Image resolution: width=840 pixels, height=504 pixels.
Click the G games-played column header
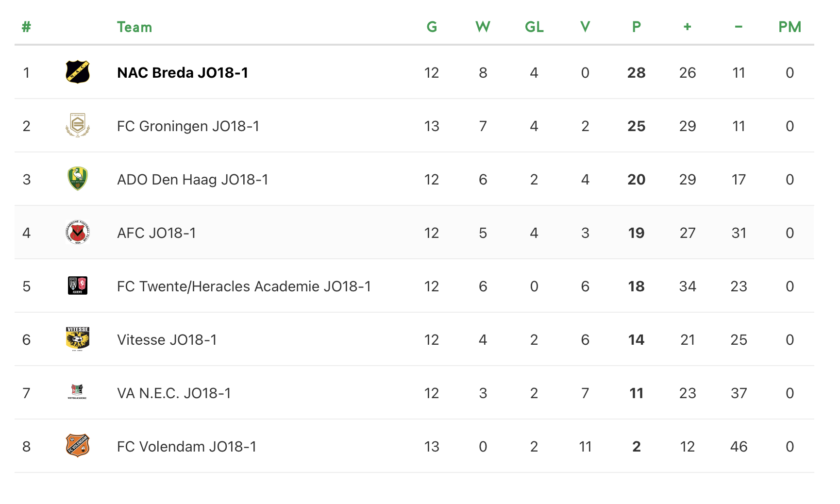(x=432, y=27)
